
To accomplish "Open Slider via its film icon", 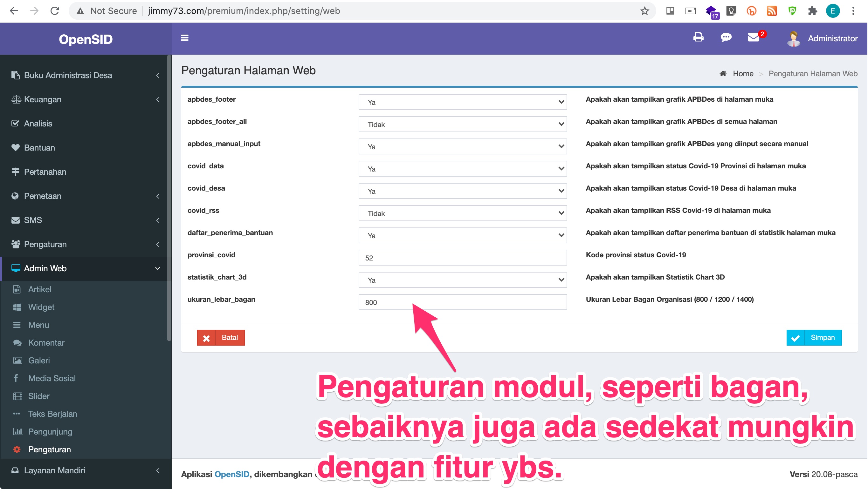I will click(17, 396).
